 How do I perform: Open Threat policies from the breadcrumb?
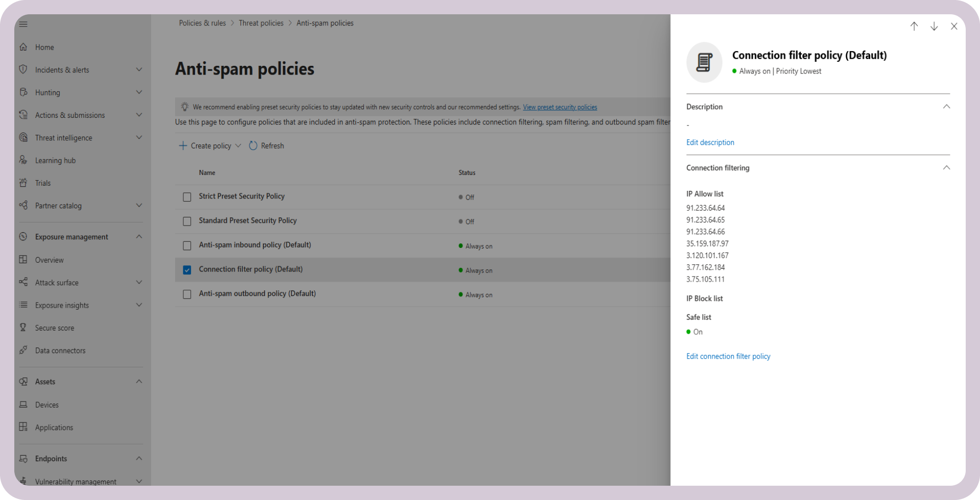261,23
